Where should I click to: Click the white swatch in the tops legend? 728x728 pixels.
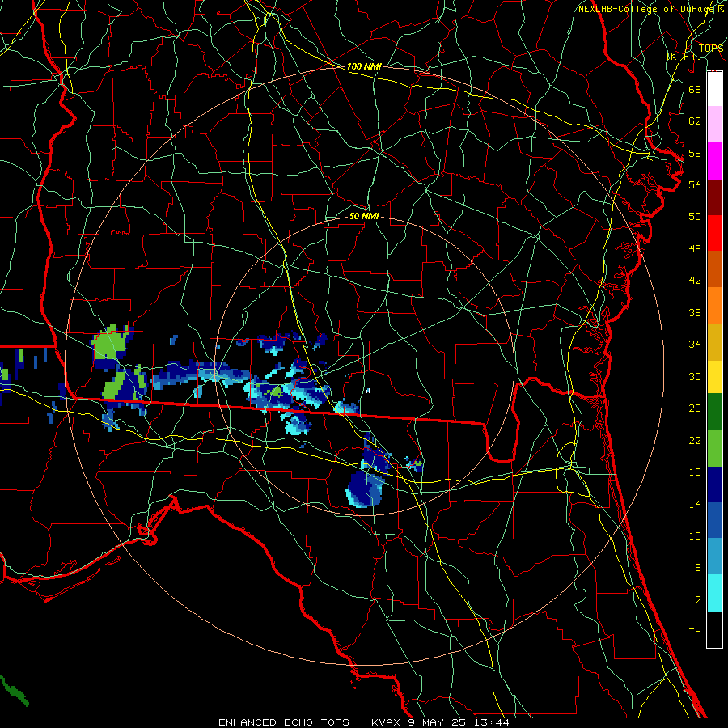point(714,89)
